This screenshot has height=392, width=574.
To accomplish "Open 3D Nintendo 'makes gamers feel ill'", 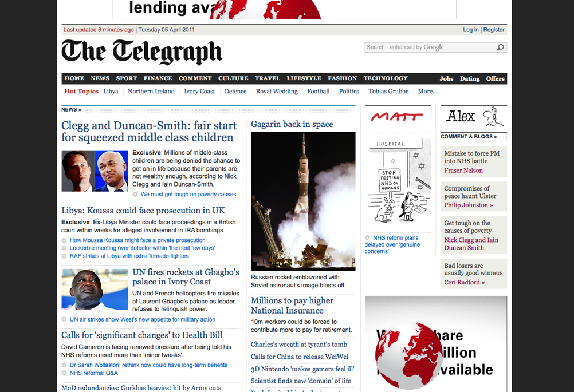I will (x=302, y=369).
